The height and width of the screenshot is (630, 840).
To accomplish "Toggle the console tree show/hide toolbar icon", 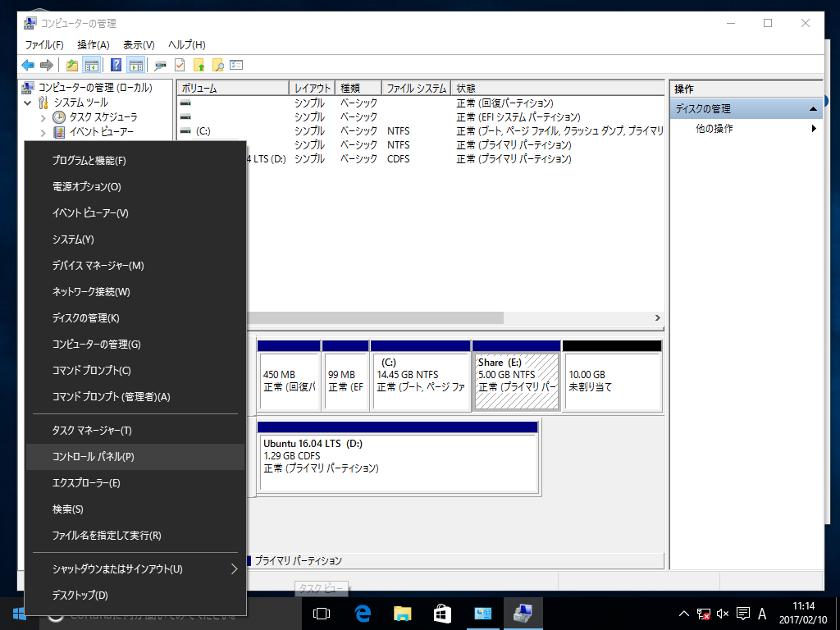I will (x=92, y=66).
